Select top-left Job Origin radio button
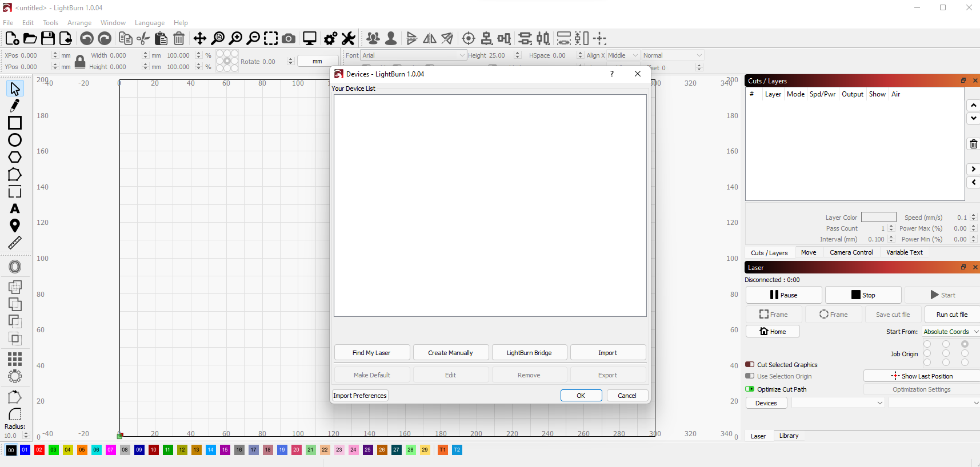980x467 pixels. tap(927, 344)
